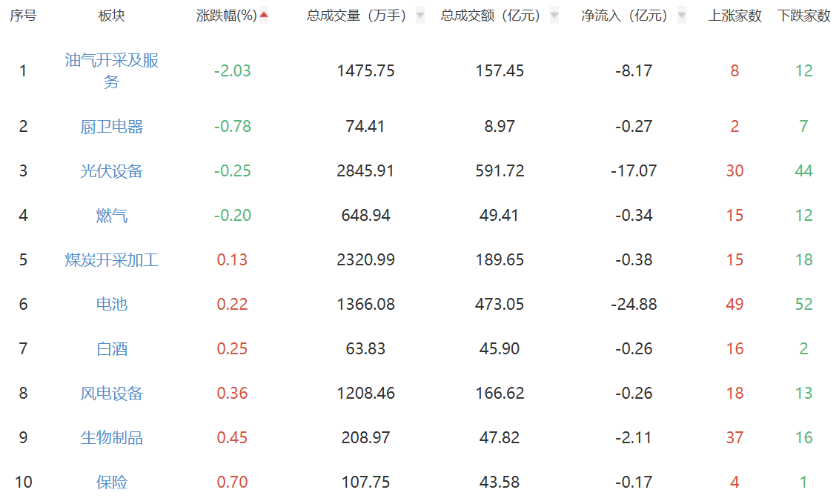
Task: Select the 电池 sector link
Action: pos(112,305)
